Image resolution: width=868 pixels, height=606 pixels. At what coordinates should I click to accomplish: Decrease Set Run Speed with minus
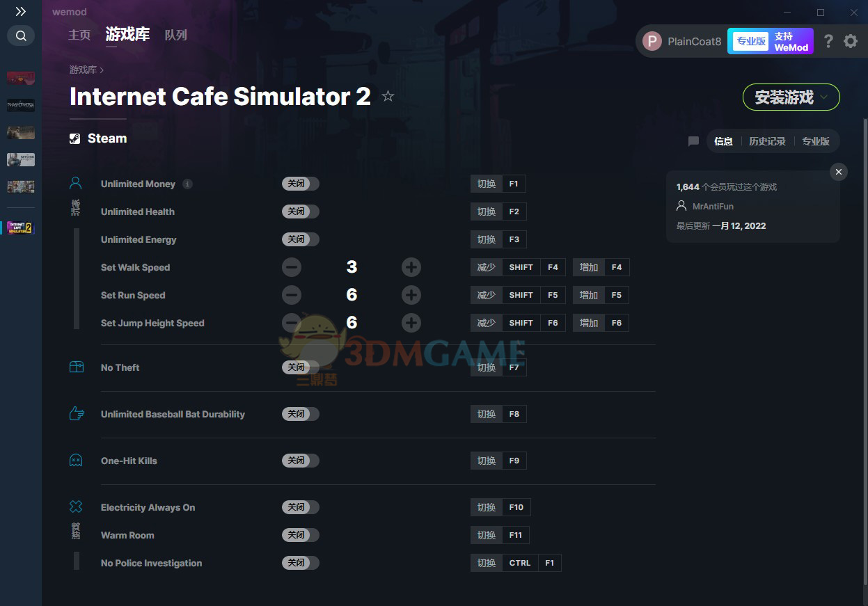[292, 295]
